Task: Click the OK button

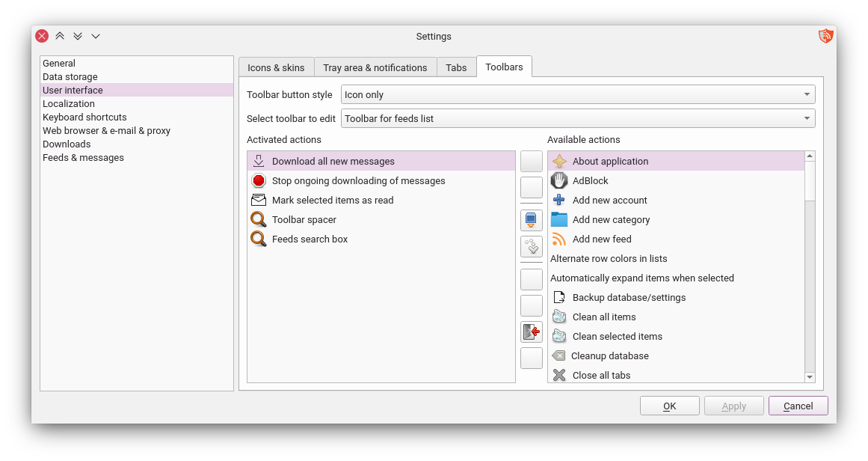Action: (x=669, y=406)
